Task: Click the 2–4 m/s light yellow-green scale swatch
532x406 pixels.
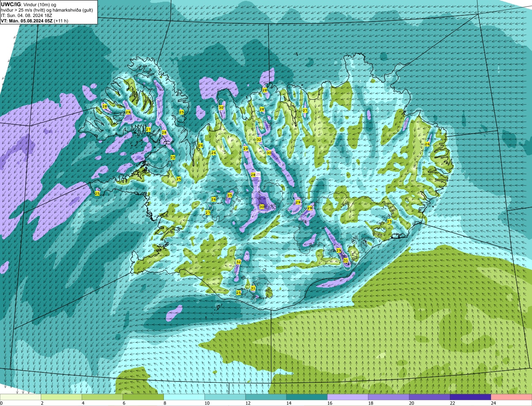Action: (62, 397)
